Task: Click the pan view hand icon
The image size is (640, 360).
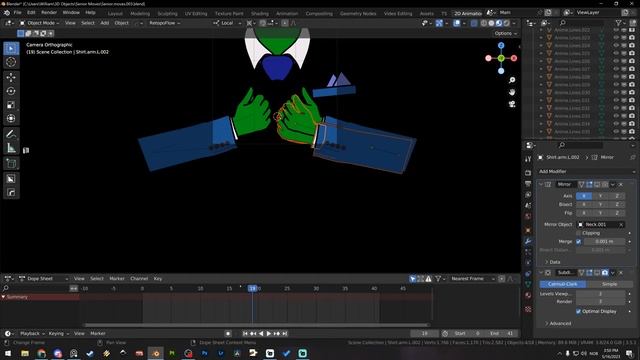Action: click(512, 92)
